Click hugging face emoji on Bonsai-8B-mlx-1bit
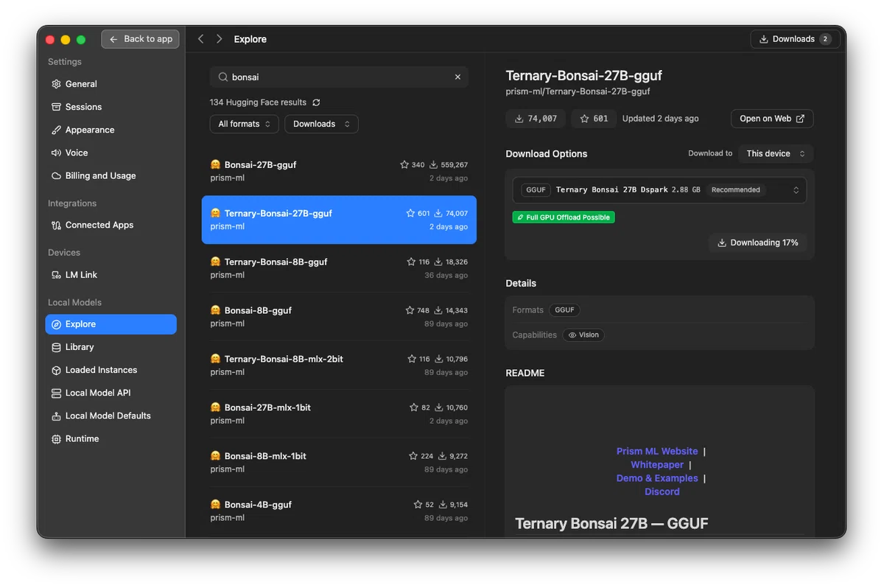 [215, 456]
